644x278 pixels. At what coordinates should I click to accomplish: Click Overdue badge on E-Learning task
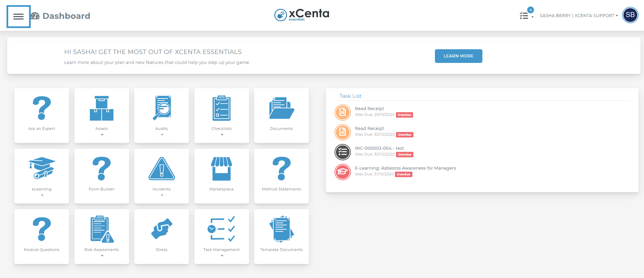pos(404,174)
